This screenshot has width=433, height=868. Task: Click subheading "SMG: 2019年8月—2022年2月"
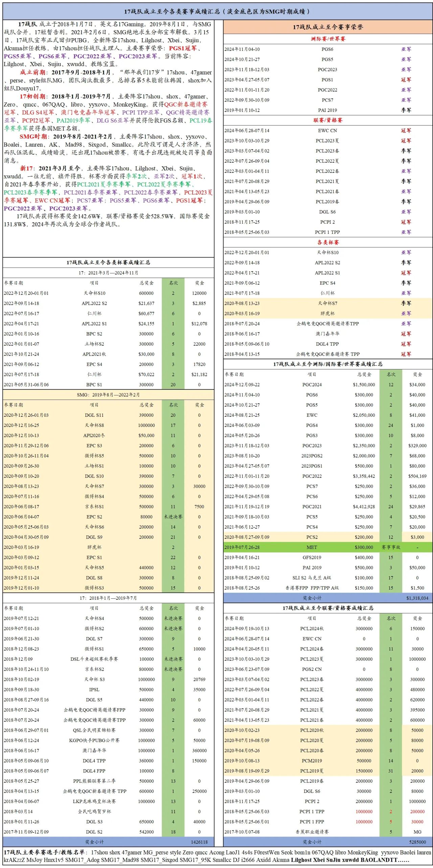pyautogui.click(x=108, y=395)
